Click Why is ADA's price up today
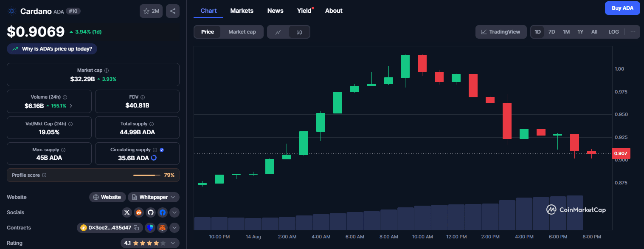 [x=52, y=49]
